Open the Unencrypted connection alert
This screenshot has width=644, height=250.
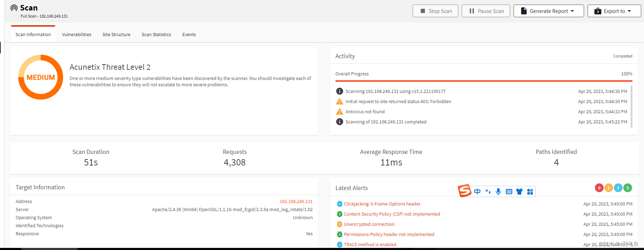click(x=369, y=224)
